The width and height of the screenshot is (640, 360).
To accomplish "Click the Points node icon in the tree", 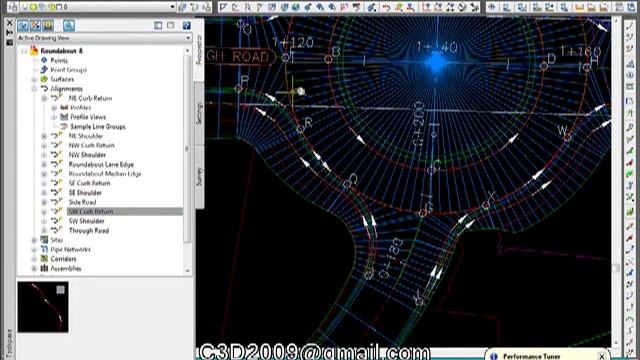I will [44, 60].
